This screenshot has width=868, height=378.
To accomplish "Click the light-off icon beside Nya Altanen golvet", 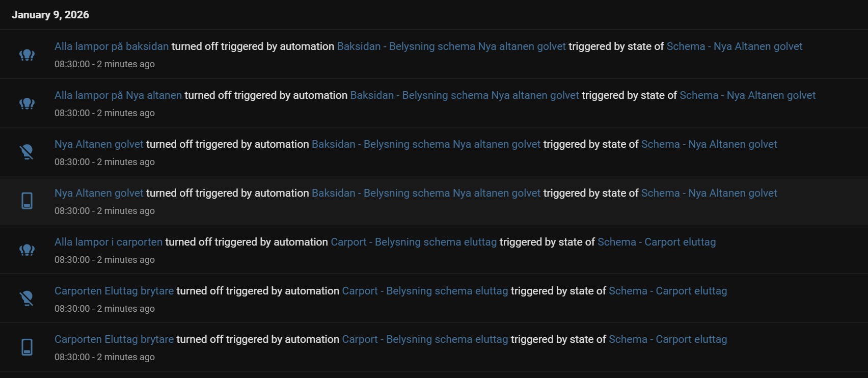I will (27, 152).
